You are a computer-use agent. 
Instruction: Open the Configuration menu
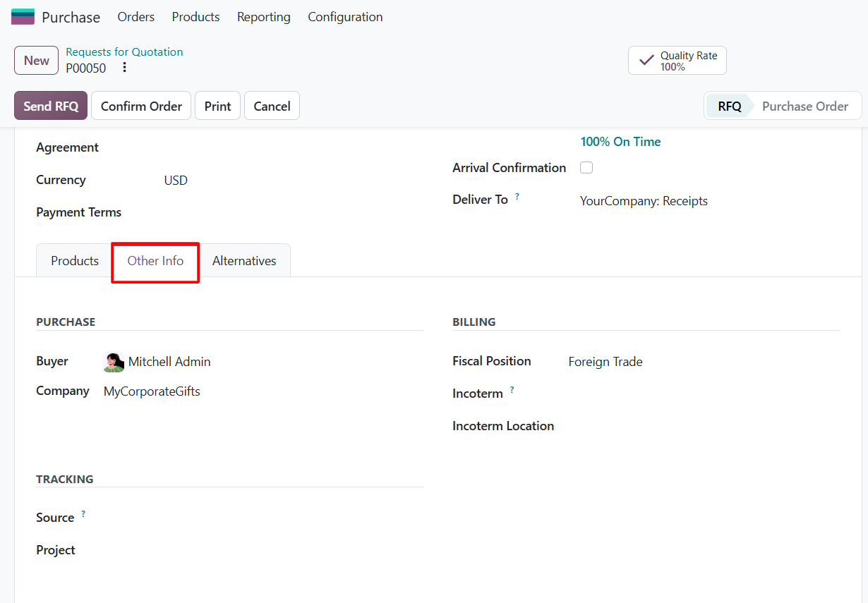coord(345,17)
